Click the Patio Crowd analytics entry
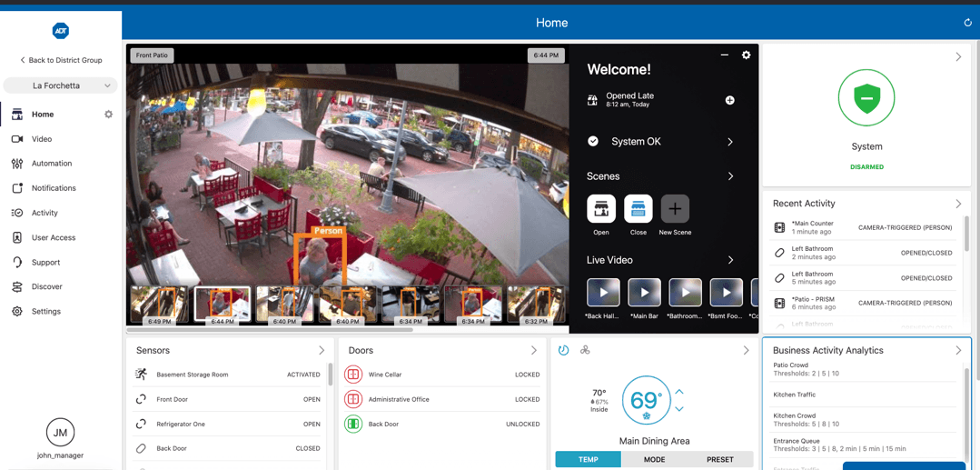 [865, 369]
